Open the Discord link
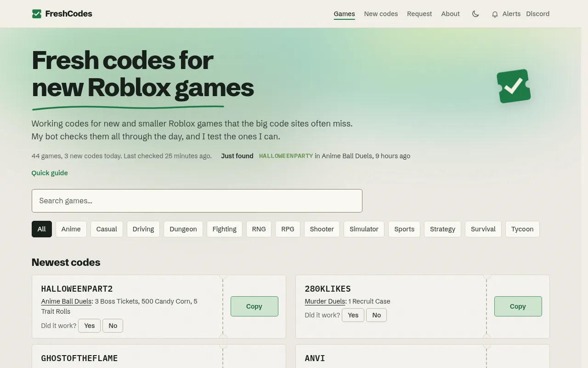 coord(537,14)
